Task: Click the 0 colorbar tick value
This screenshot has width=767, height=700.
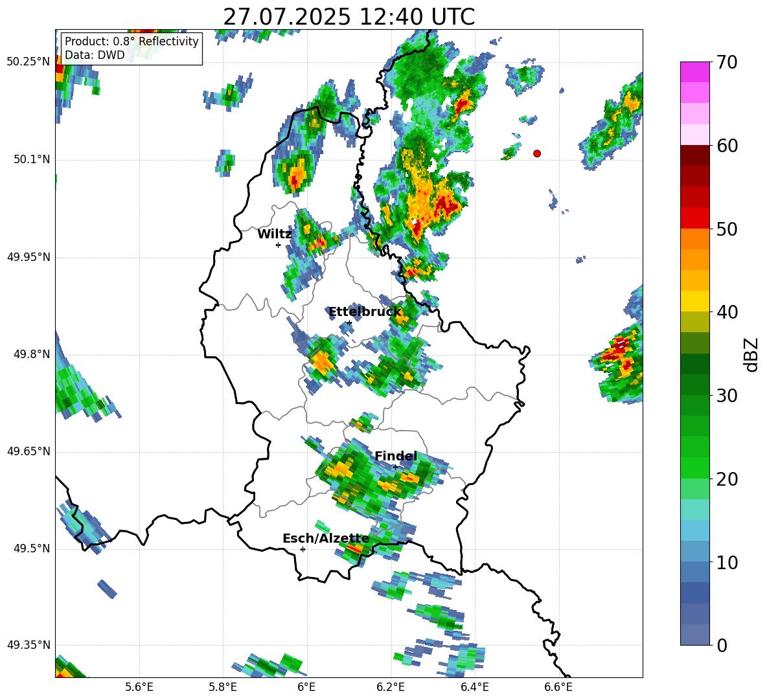Action: click(x=722, y=645)
